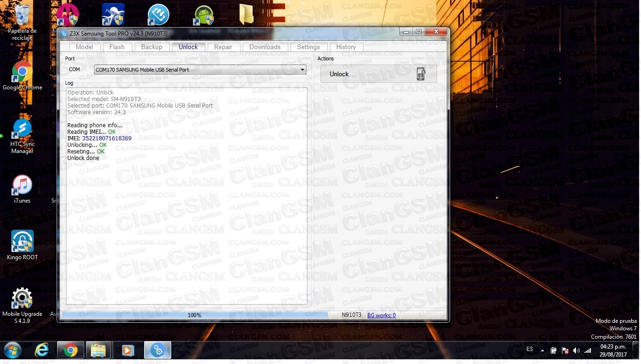
Task: Click the 'Reading IMEI... OK' log line
Action: tap(91, 132)
